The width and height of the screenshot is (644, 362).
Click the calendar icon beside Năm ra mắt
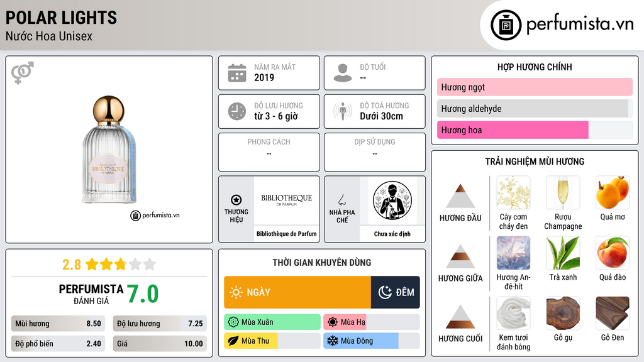pos(237,73)
